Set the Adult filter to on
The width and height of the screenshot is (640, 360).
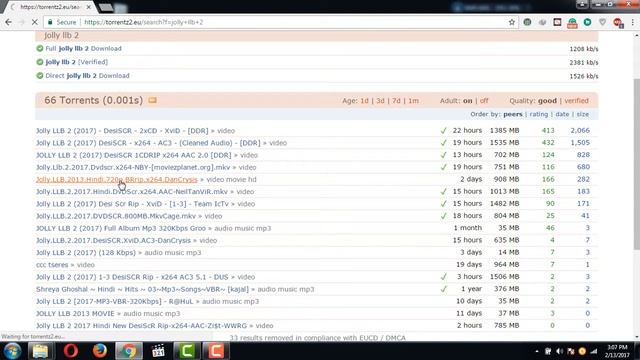point(467,101)
